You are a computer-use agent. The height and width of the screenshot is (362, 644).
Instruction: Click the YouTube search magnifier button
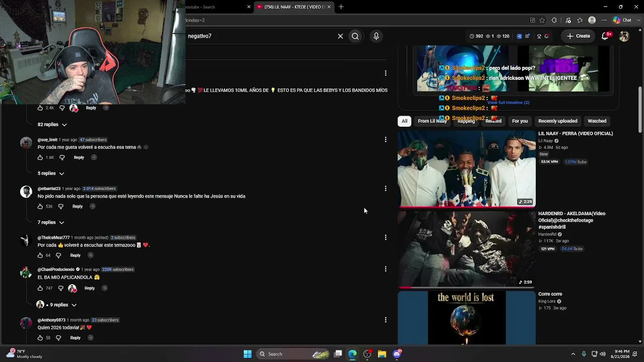tap(355, 36)
